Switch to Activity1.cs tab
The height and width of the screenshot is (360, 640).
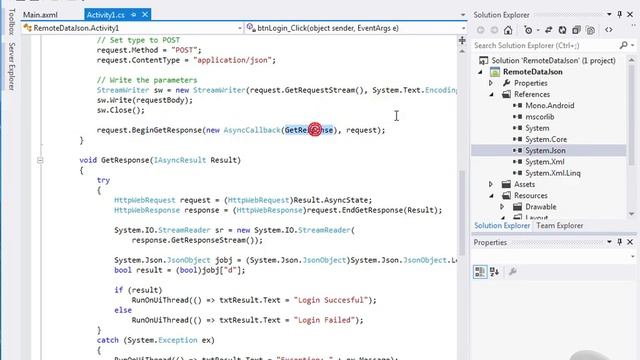tap(106, 15)
